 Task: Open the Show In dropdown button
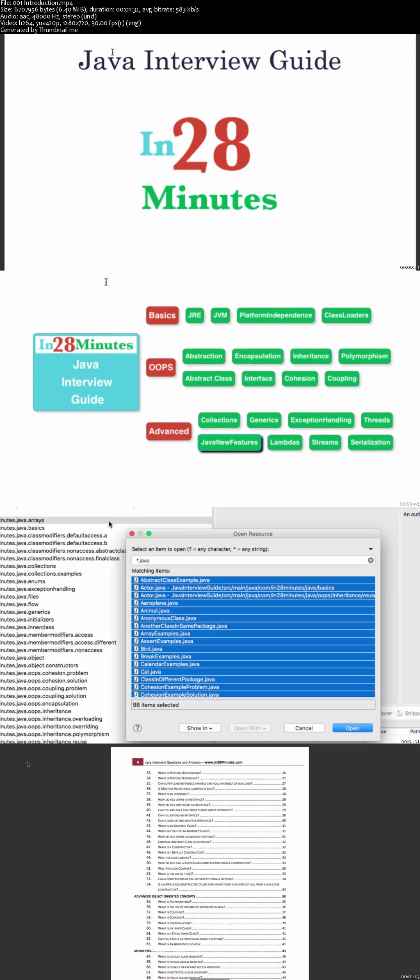click(200, 728)
